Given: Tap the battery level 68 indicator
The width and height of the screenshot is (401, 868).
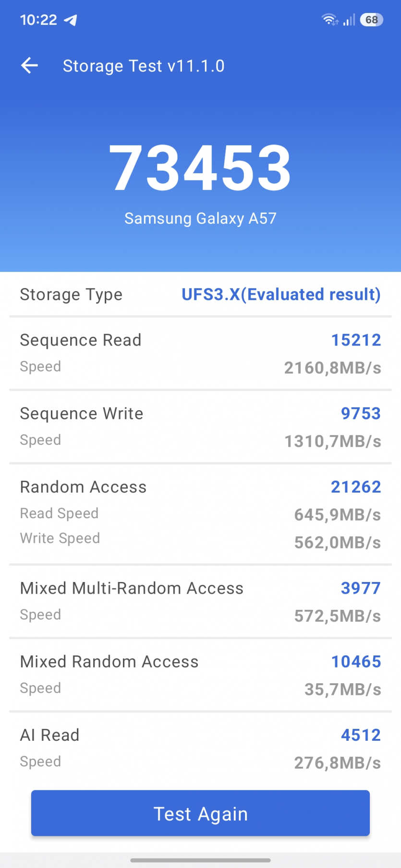Looking at the screenshot, I should tap(371, 20).
